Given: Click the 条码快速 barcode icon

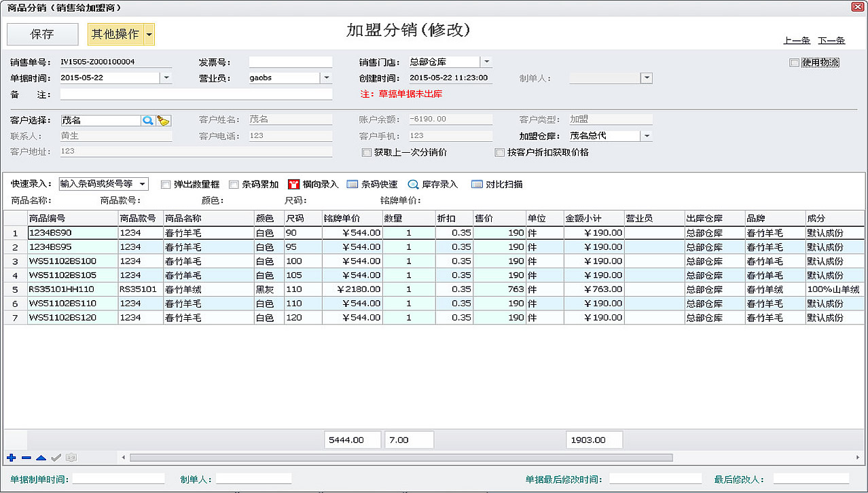Looking at the screenshot, I should click(352, 184).
